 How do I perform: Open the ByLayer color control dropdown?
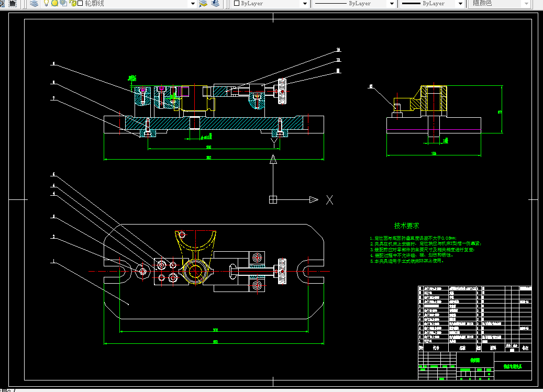tap(270, 4)
